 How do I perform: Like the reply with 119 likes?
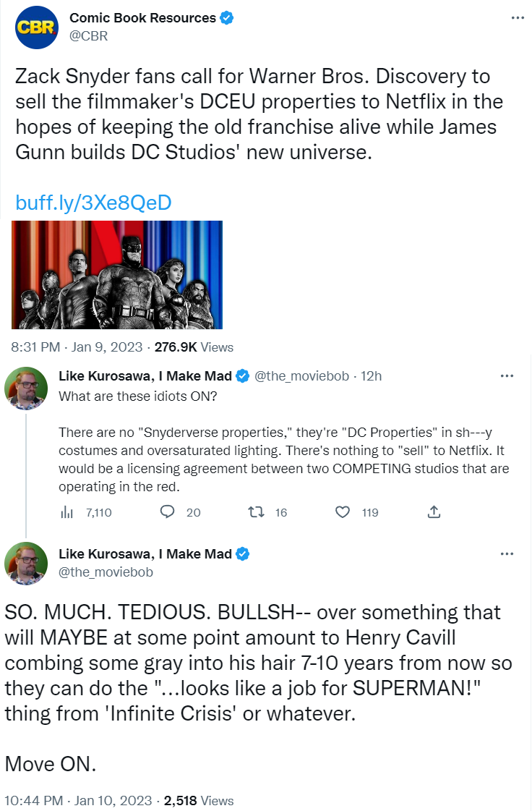point(343,512)
